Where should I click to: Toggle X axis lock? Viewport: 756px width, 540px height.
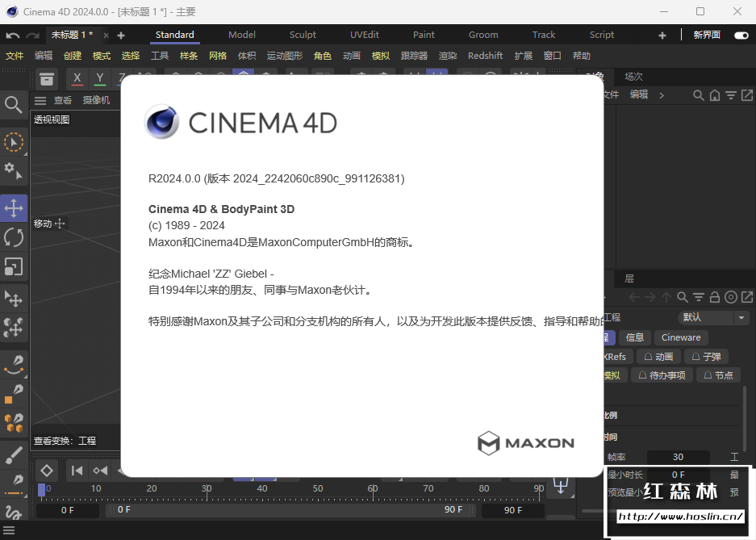tap(77, 78)
